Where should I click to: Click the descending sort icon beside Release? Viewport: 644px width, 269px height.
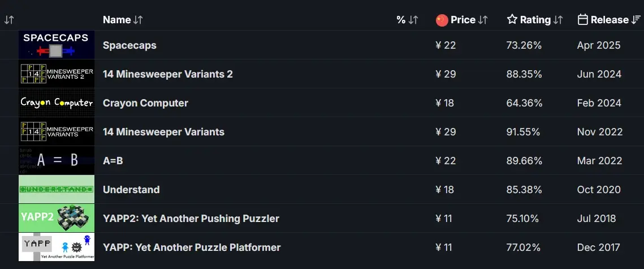637,20
